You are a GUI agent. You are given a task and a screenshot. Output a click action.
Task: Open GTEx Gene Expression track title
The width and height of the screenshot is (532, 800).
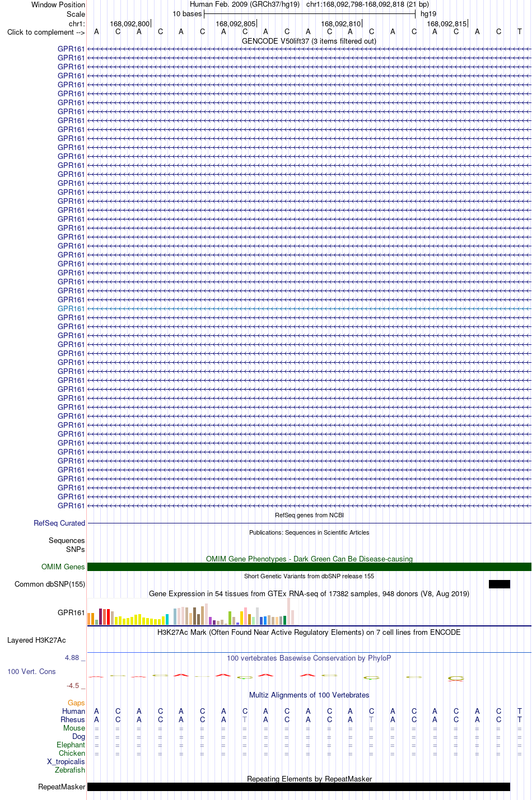[x=309, y=593]
